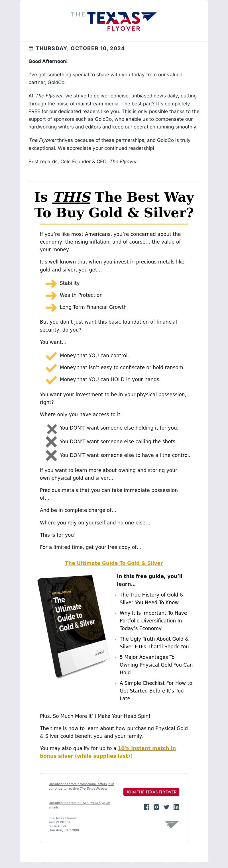Click the arrow icon beside Wealth Protection
This screenshot has width=228, height=868.
point(51,295)
